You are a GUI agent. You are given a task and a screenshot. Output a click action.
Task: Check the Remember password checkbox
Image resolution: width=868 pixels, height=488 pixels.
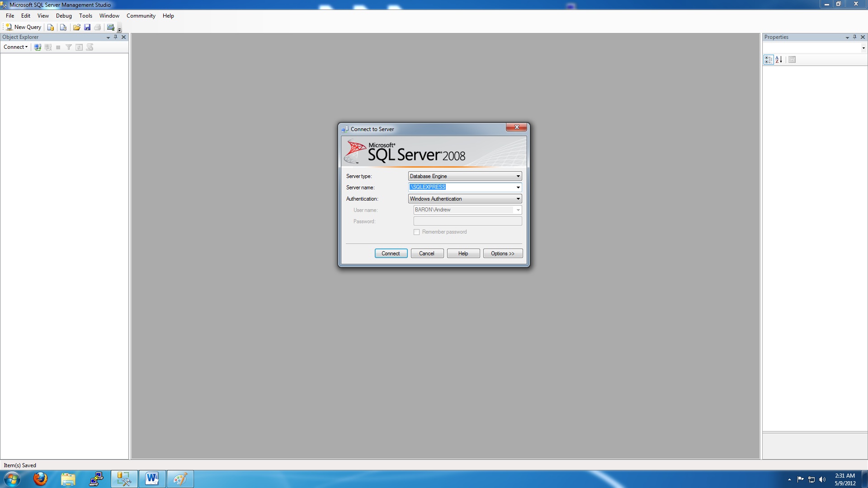[x=416, y=232]
